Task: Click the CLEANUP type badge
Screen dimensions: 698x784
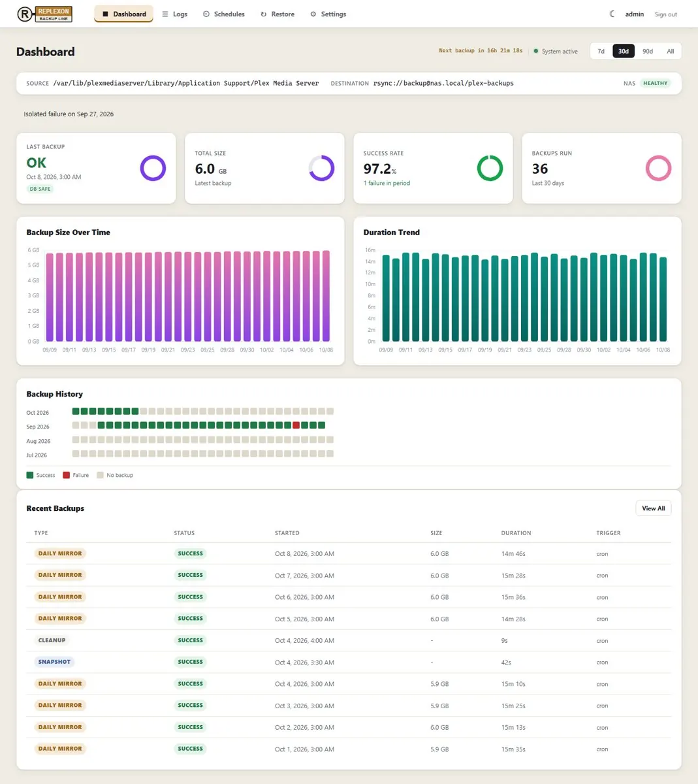Action: pyautogui.click(x=52, y=640)
